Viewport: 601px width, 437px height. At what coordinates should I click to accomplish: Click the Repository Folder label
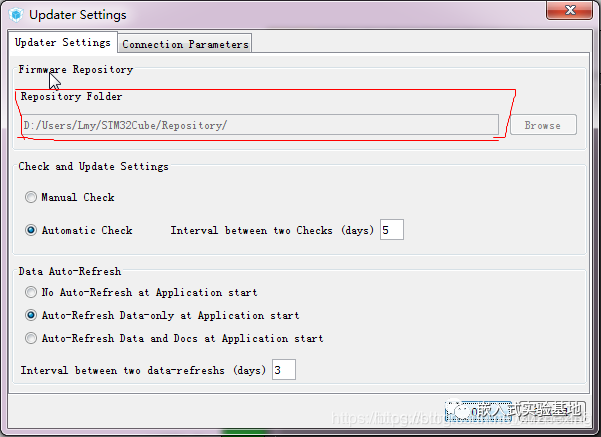[x=72, y=97]
